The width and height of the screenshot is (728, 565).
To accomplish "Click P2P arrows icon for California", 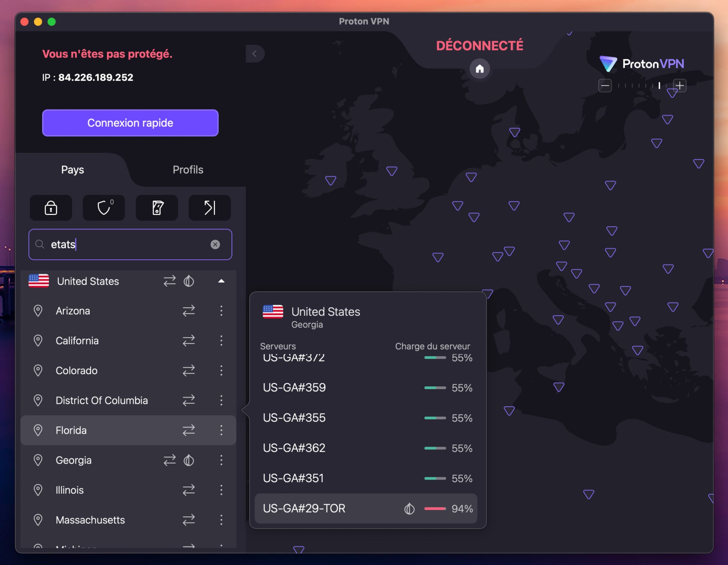I will click(188, 341).
